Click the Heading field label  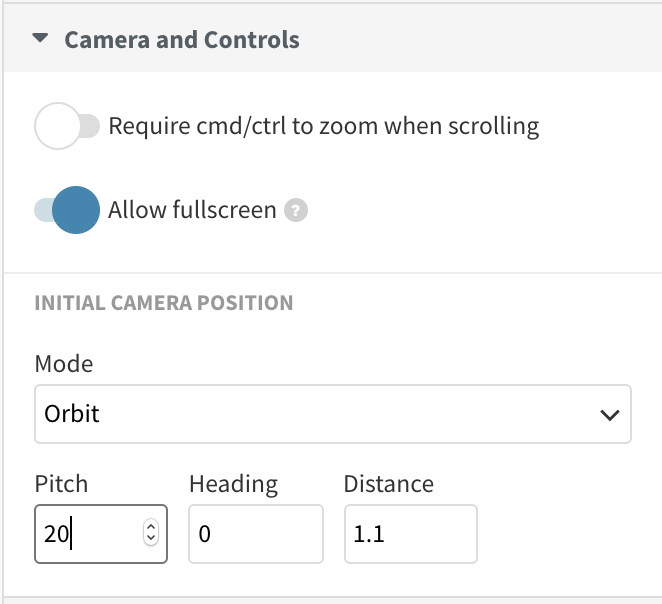point(233,484)
